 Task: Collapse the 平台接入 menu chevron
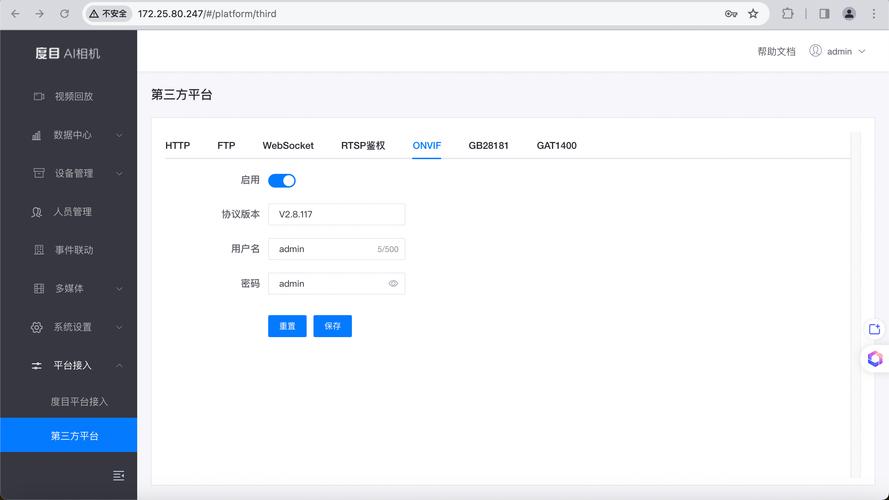pos(119,366)
